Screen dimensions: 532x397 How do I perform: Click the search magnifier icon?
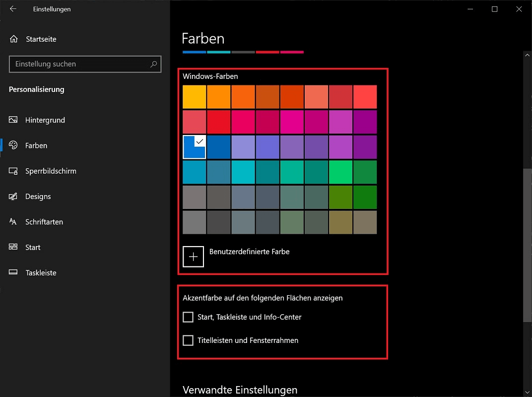pos(153,64)
